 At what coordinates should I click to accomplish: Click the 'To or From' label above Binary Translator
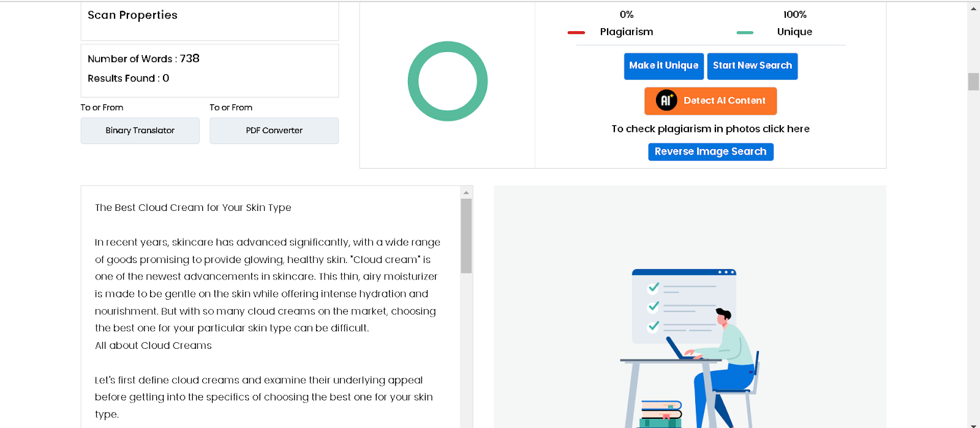[102, 107]
